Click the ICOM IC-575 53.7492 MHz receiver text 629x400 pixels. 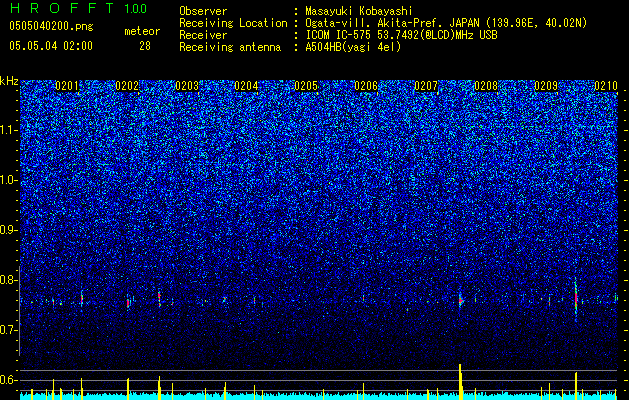(401, 35)
